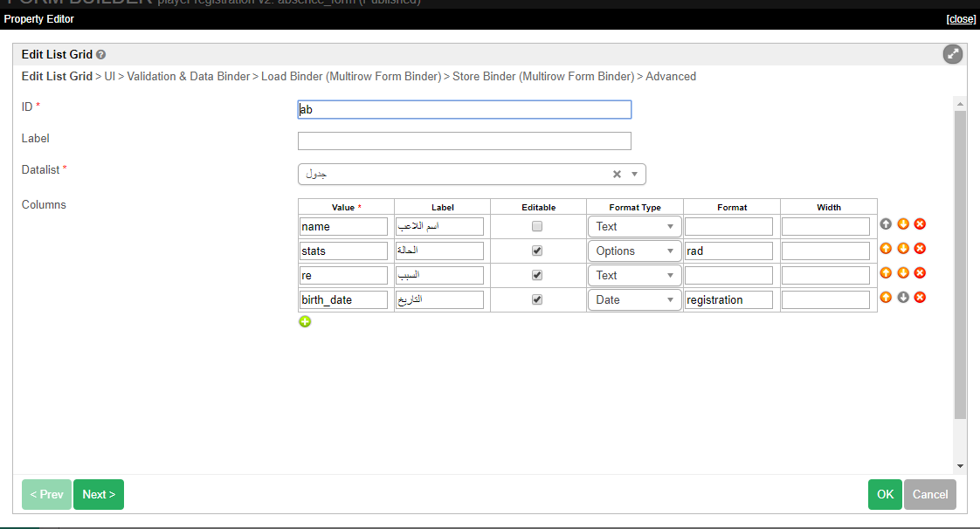
Task: Uncheck Editable for the stats row
Action: (537, 251)
